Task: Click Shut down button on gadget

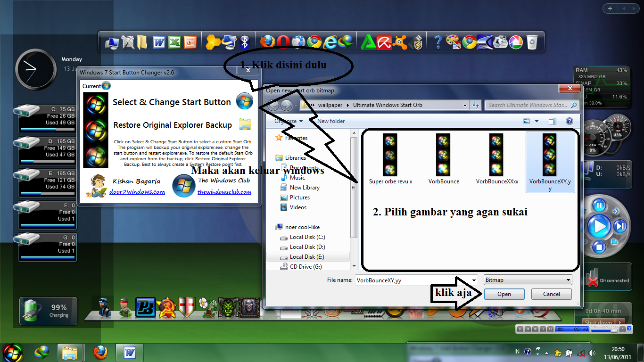Action: (598, 322)
